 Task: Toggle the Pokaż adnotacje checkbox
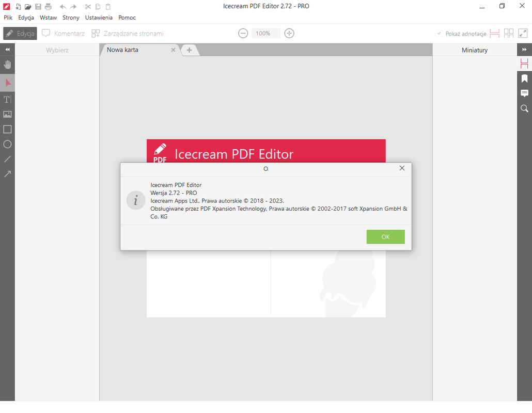439,33
